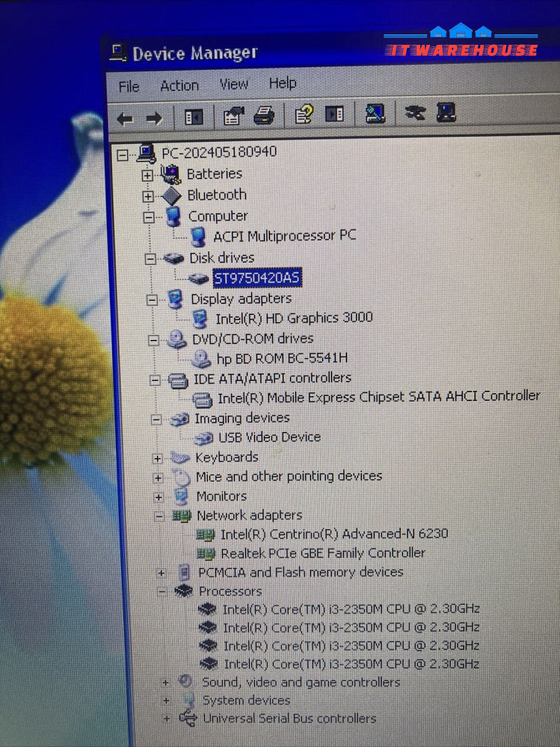
Task: Expand Sound, video and game controllers
Action: click(x=165, y=682)
